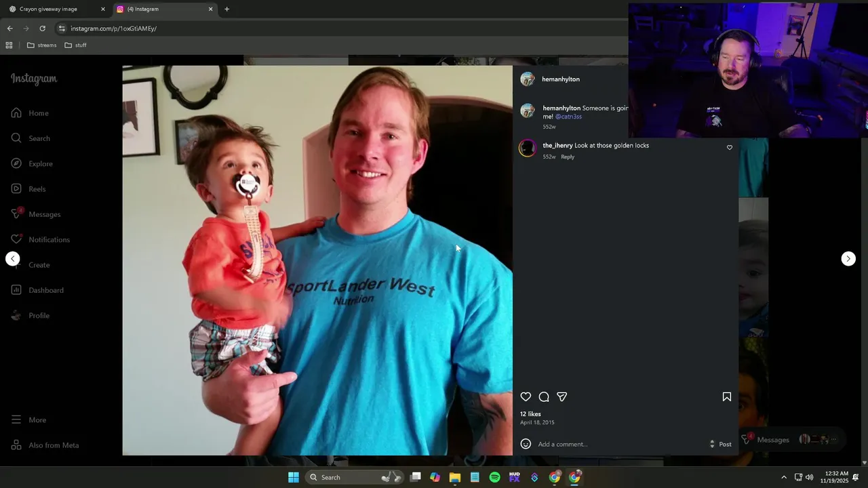The height and width of the screenshot is (488, 868).
Task: Open the streams bookmark folder
Action: click(x=41, y=45)
